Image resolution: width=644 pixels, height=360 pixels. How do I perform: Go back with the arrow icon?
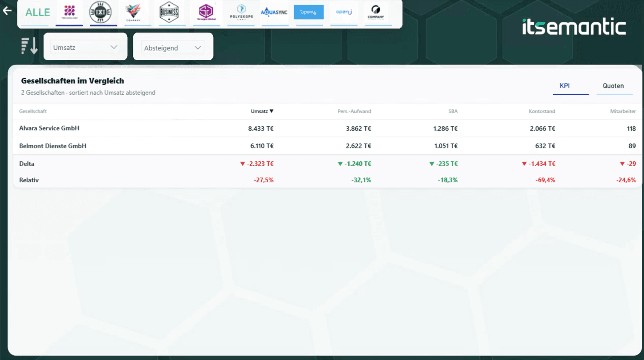pos(7,11)
